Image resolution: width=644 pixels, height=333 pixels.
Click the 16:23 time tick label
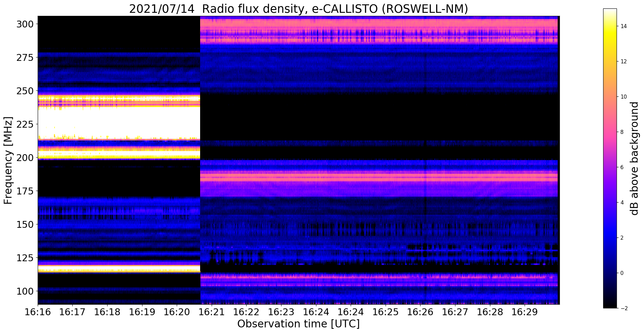pos(281,312)
